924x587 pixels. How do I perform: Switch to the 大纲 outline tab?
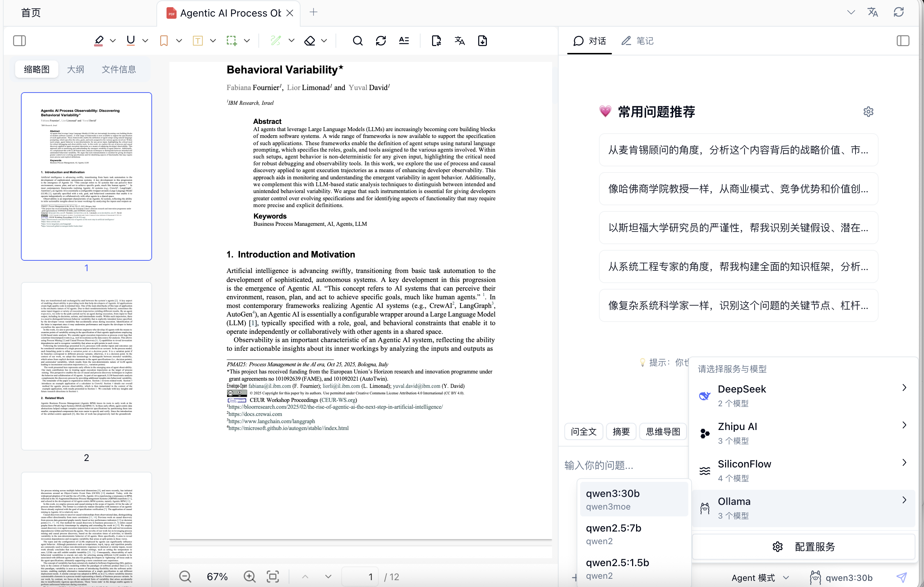point(76,70)
